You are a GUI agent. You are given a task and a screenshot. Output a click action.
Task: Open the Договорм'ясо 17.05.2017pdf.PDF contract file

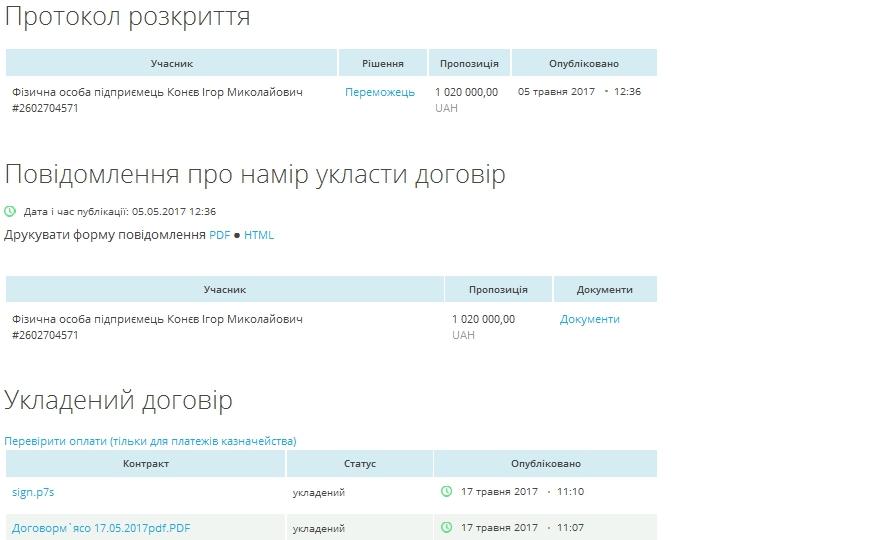coord(101,528)
